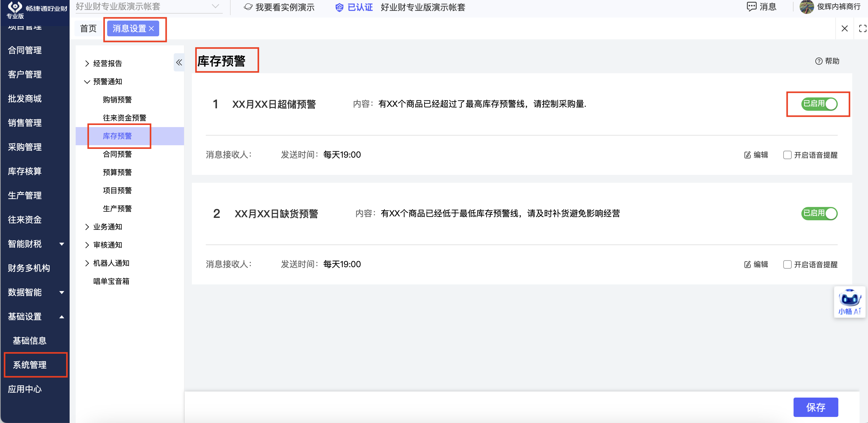This screenshot has height=423, width=868.
Task: Expand the 经营报告 tree node
Action: click(x=87, y=63)
